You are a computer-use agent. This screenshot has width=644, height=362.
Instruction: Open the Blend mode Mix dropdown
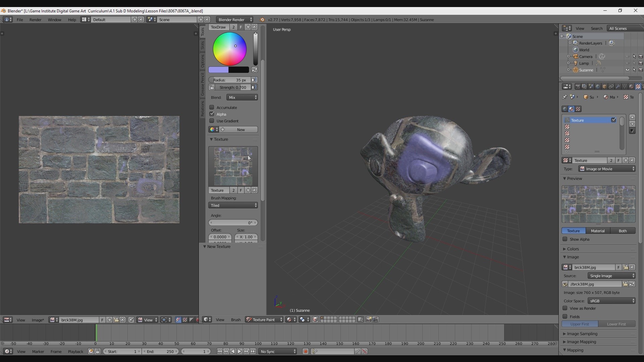coord(242,98)
